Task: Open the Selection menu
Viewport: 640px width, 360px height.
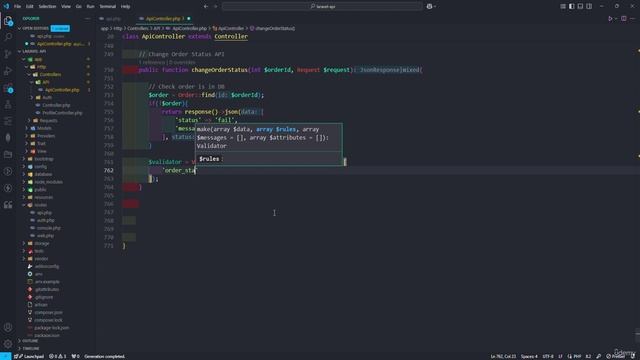Action: point(47,7)
